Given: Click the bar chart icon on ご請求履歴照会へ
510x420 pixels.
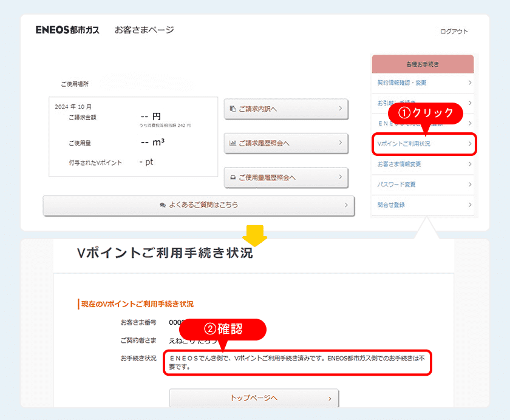Looking at the screenshot, I should (x=233, y=143).
